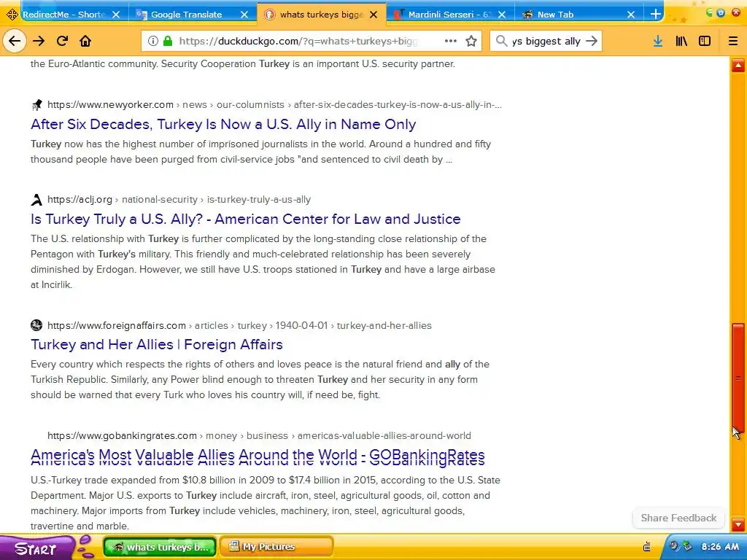Switch to Mardinli Serseri tab
This screenshot has width=747, height=560.
click(x=450, y=15)
